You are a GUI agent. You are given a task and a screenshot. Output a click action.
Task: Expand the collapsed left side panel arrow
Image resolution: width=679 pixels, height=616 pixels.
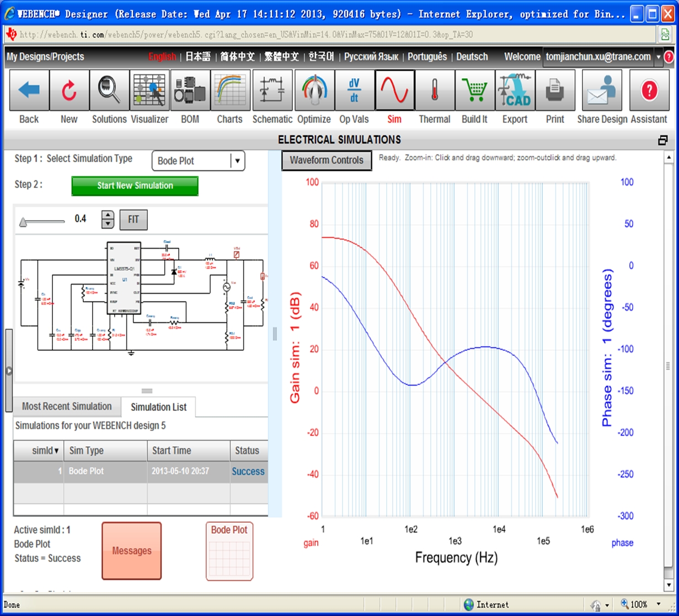tap(8, 371)
